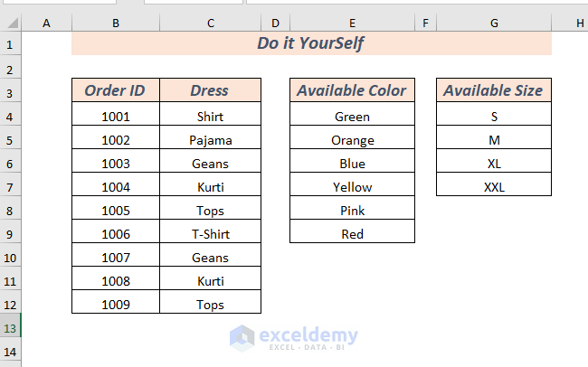
Task: Click the 'Orange' color cell
Action: click(x=352, y=140)
